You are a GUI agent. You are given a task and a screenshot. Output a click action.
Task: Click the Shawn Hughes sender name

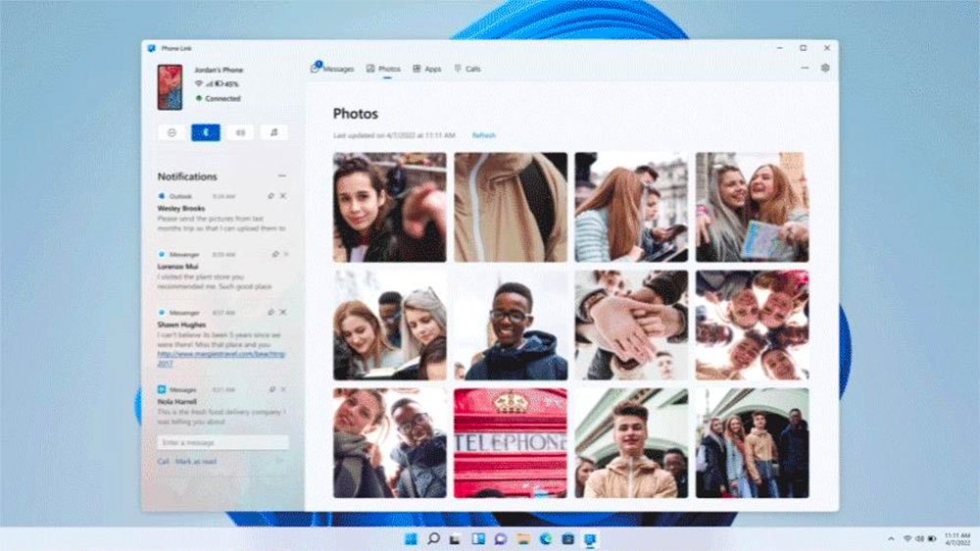181,325
